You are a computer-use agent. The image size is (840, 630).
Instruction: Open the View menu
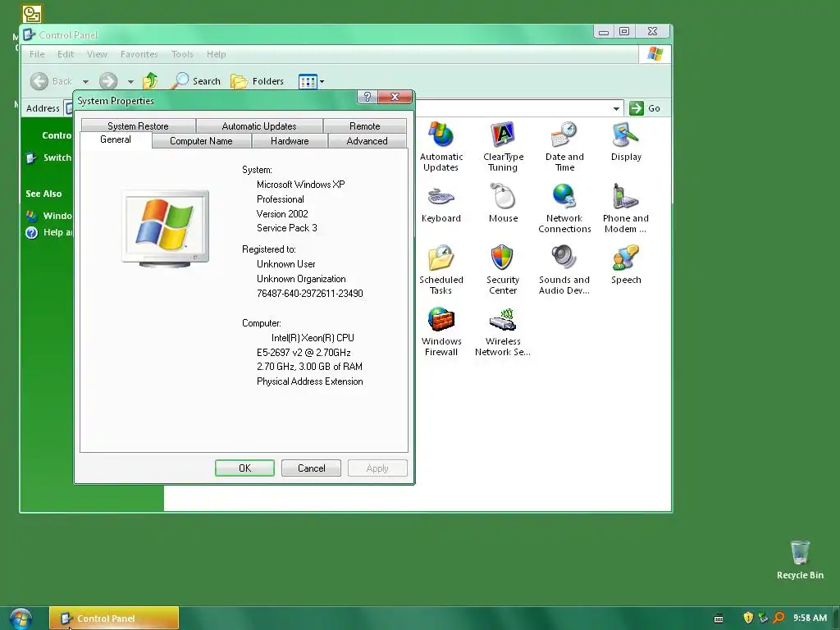(x=97, y=54)
